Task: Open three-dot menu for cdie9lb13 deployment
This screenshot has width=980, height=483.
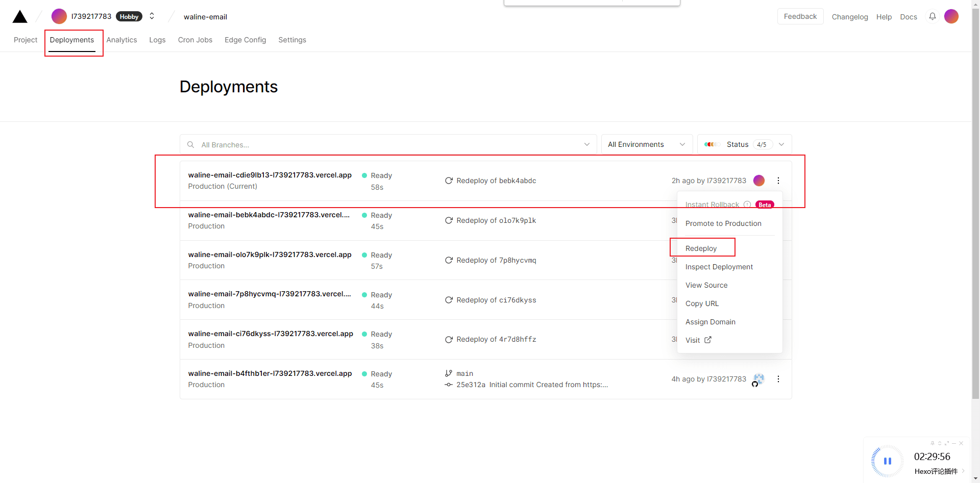Action: 778,181
